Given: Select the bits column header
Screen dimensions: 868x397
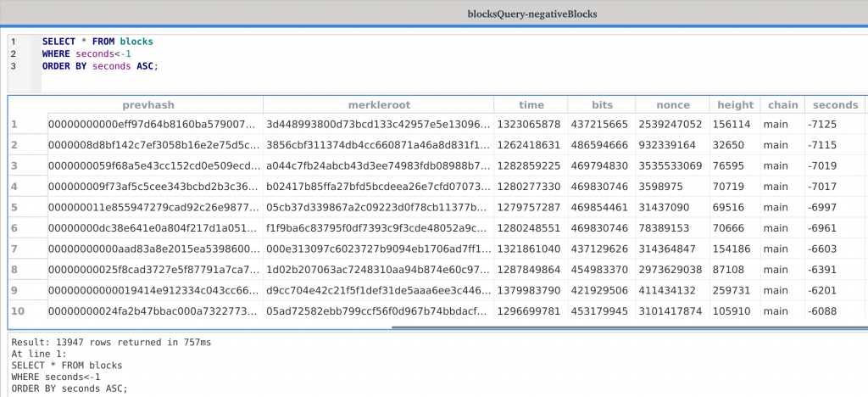Looking at the screenshot, I should coord(600,105).
